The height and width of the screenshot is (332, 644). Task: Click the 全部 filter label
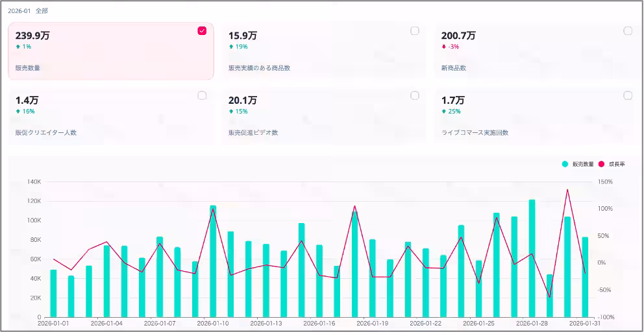(x=42, y=11)
